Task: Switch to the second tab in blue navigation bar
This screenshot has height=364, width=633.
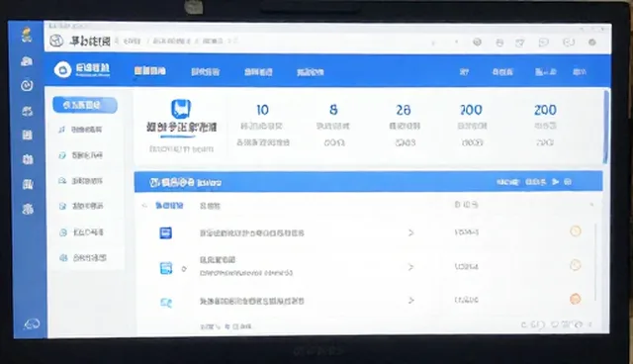Action: pos(205,72)
